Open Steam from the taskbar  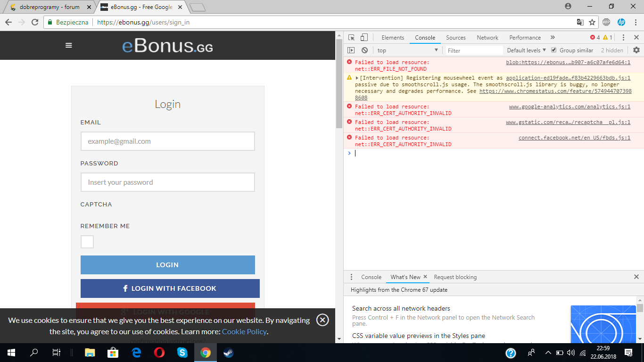229,353
